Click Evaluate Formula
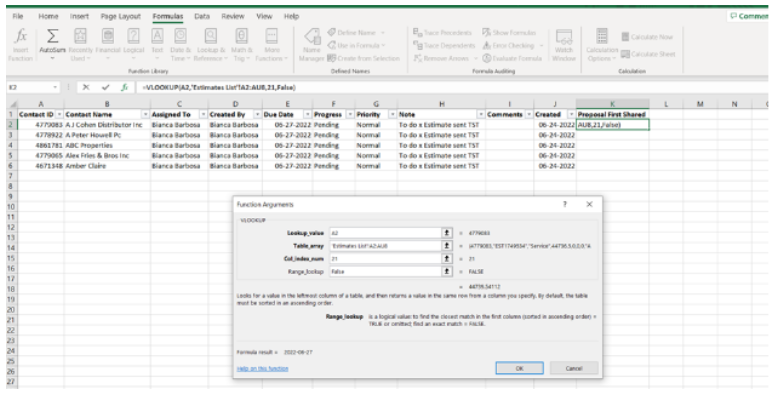The image size is (776, 393). [x=512, y=58]
